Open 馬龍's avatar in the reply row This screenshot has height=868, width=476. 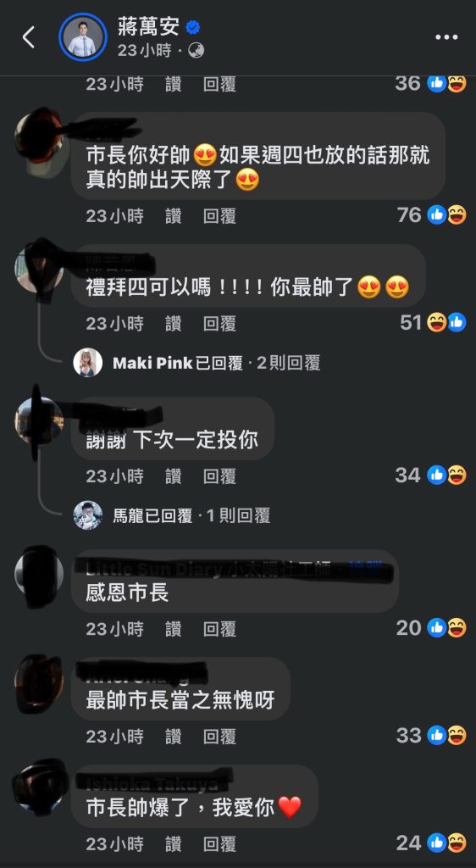[88, 515]
